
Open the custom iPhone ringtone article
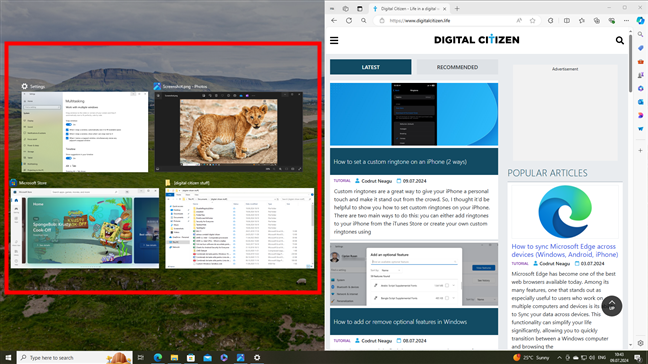(x=400, y=162)
